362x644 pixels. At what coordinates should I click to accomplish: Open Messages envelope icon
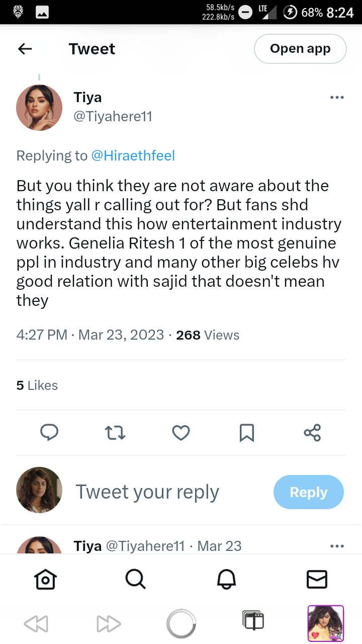[x=317, y=579]
